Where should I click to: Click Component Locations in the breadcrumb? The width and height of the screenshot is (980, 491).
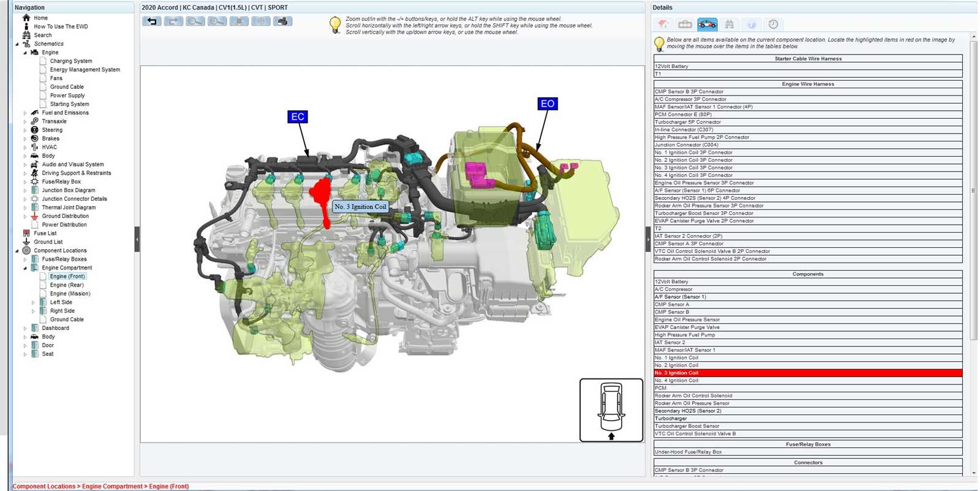point(44,486)
